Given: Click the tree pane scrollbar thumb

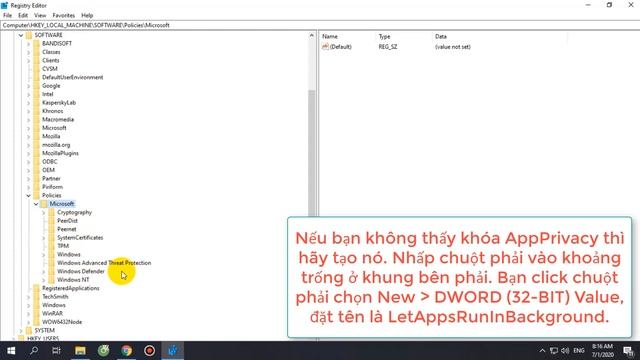Looking at the screenshot, I should (312, 153).
